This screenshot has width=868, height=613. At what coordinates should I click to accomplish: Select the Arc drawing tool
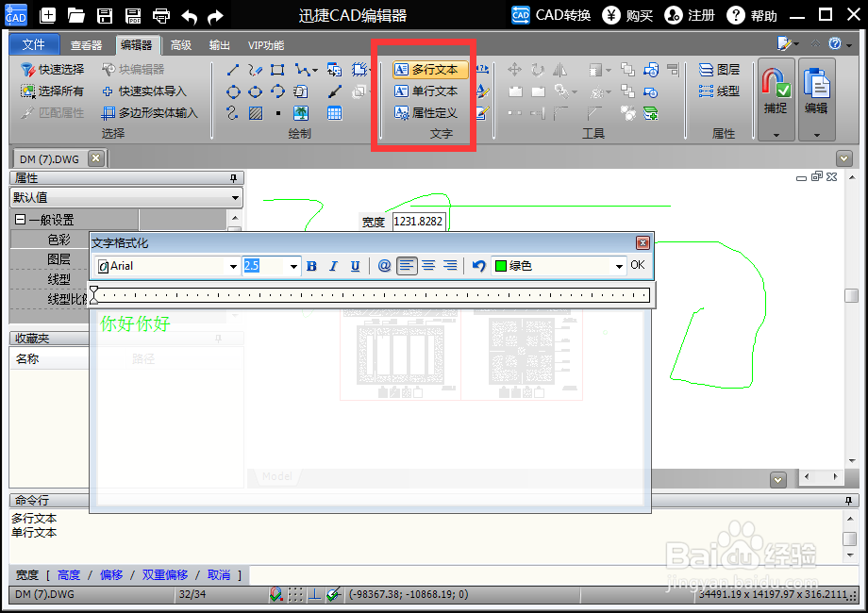tap(277, 91)
